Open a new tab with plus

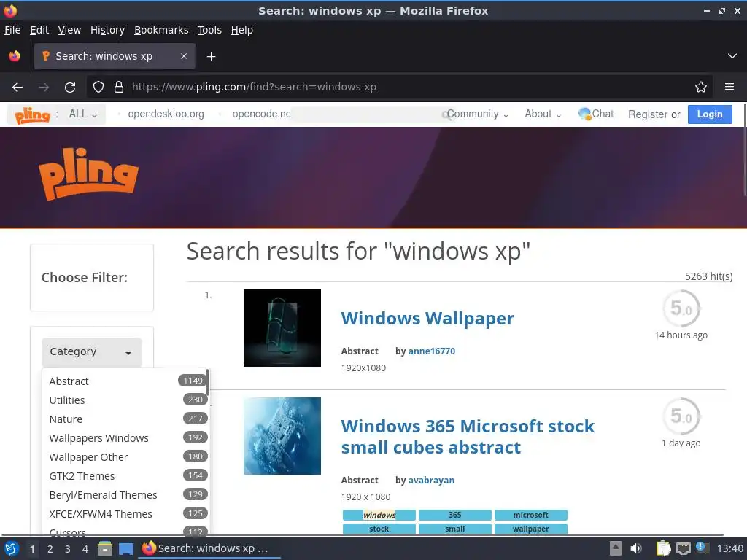[x=211, y=57]
